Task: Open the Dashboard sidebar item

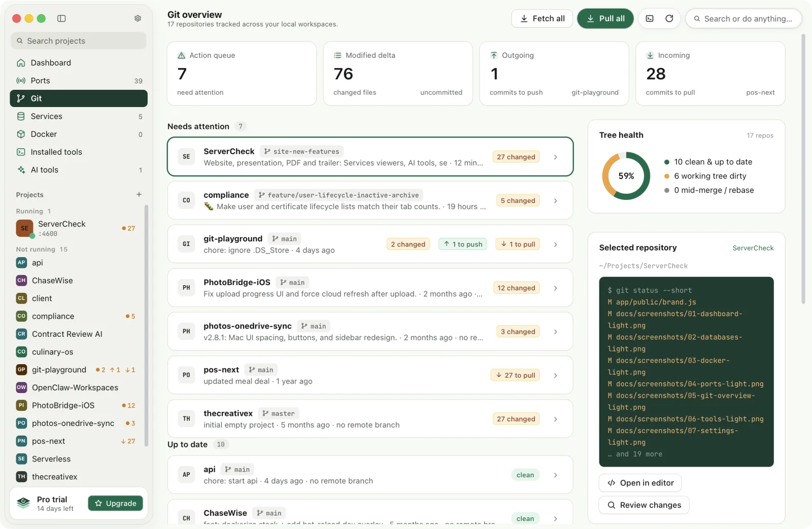Action: point(79,63)
